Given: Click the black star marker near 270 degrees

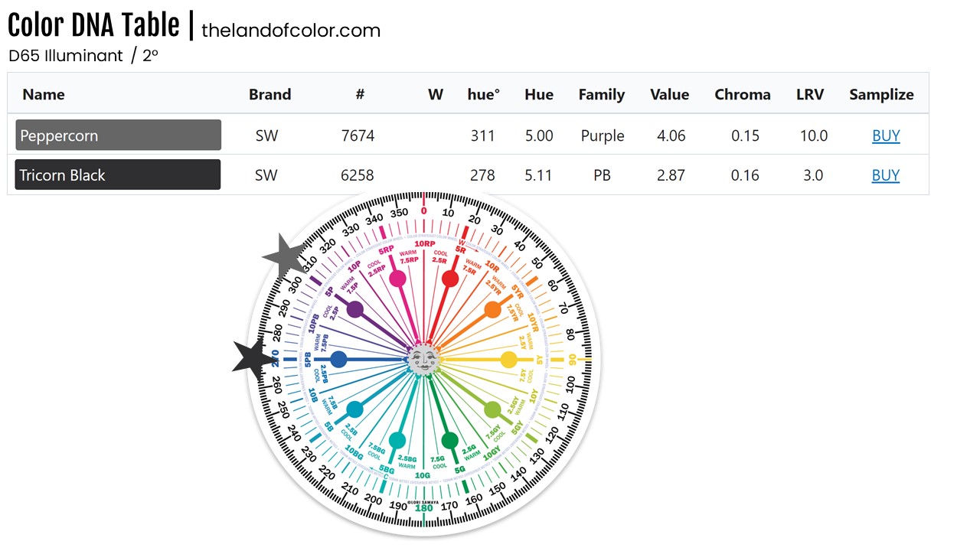Looking at the screenshot, I should click(253, 357).
